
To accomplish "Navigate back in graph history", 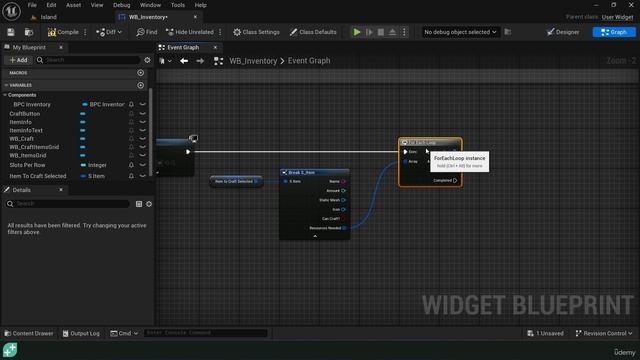I will click(184, 61).
